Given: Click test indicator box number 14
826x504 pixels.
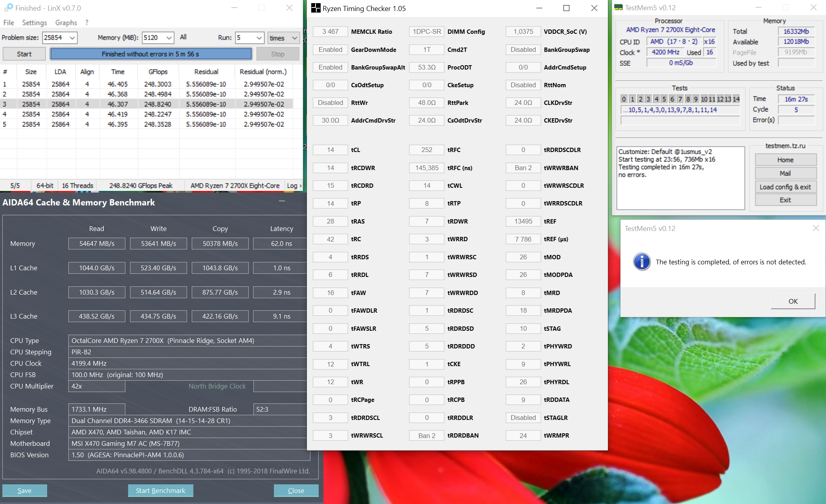Looking at the screenshot, I should [736, 99].
